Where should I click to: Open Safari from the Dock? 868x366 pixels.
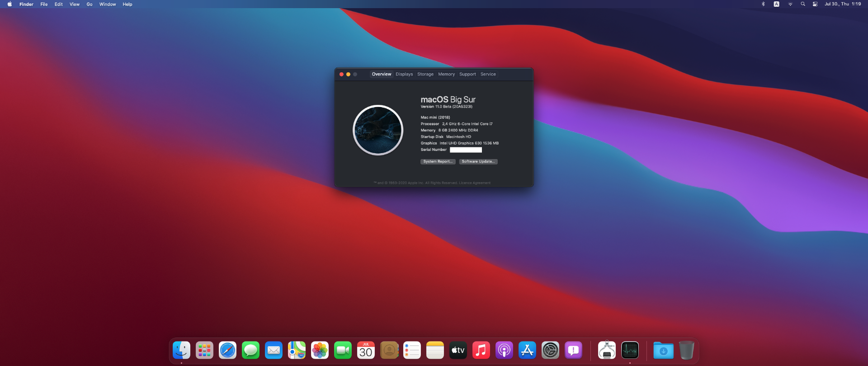pos(227,350)
